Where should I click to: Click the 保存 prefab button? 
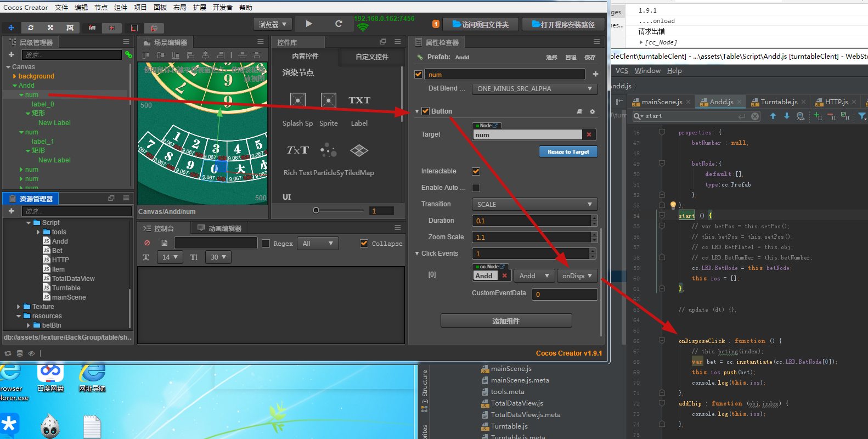[590, 57]
